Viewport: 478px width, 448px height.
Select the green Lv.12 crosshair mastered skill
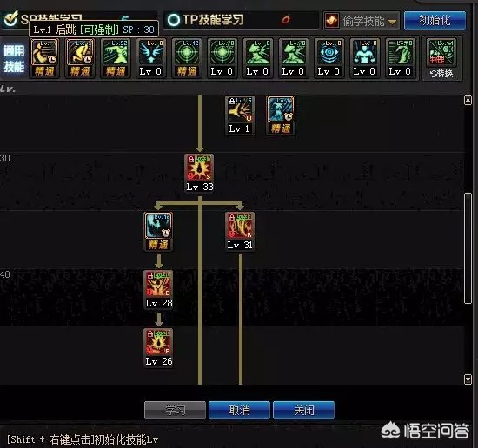(187, 52)
